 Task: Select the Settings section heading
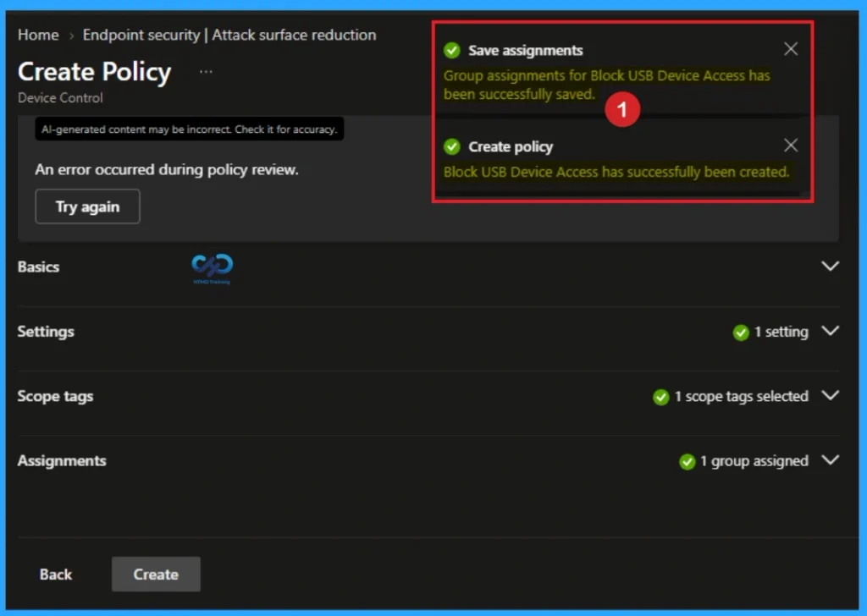coord(46,332)
